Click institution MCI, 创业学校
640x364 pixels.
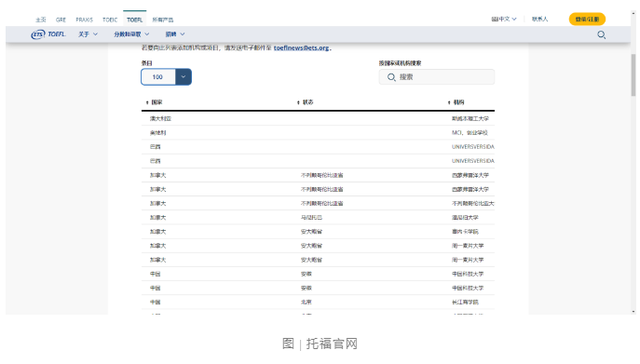[470, 132]
